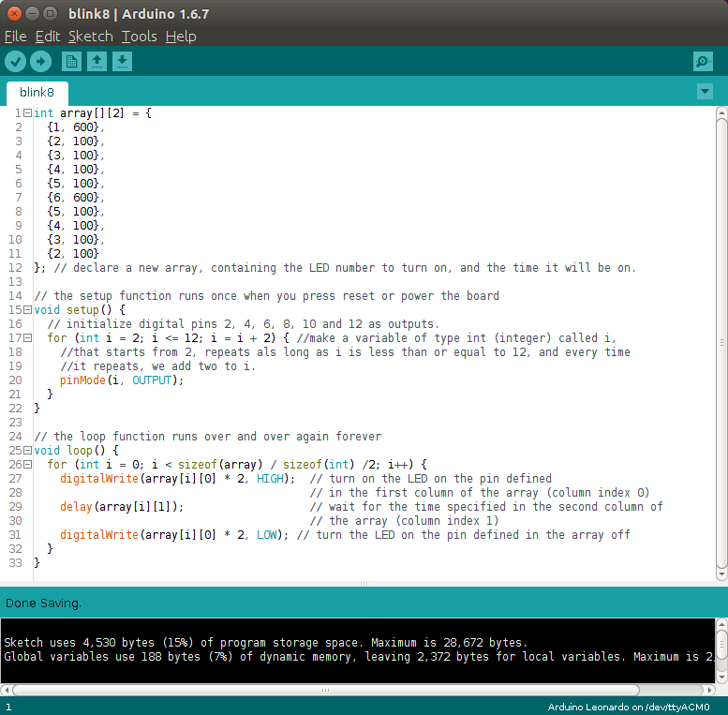Open the File menu
This screenshot has width=728, height=715.
pyautogui.click(x=15, y=37)
